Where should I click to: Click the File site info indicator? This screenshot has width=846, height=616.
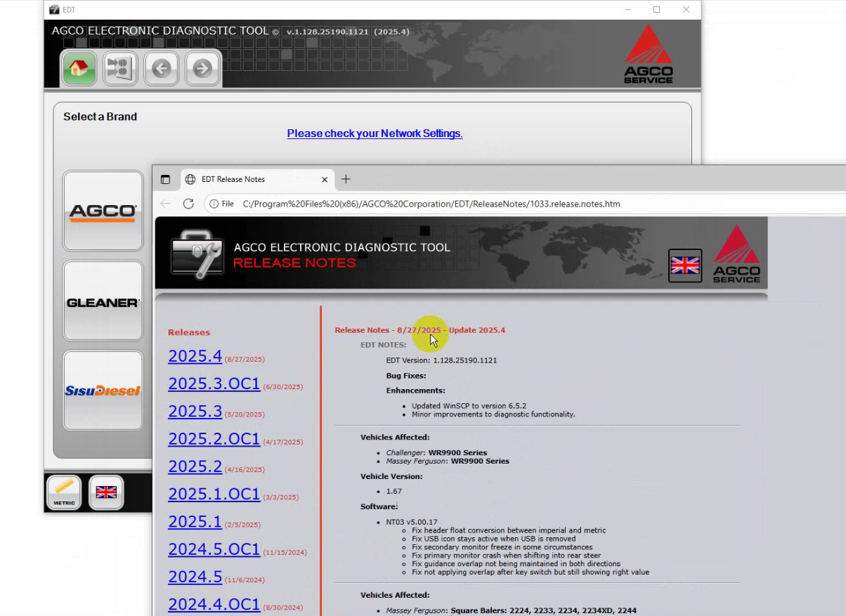222,204
